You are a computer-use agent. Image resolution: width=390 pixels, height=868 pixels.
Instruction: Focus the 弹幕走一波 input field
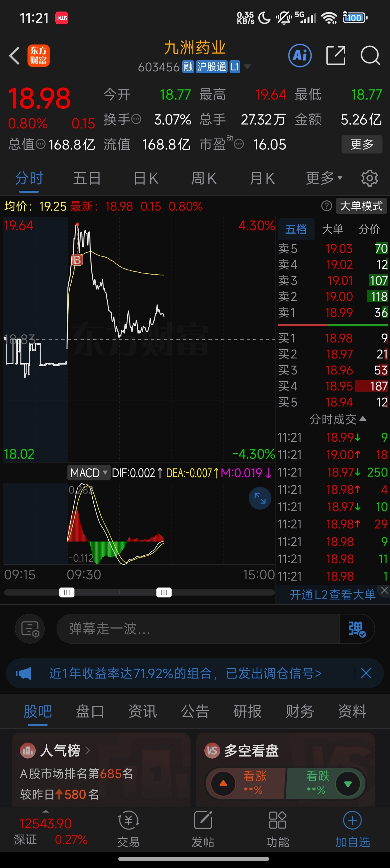tap(198, 629)
